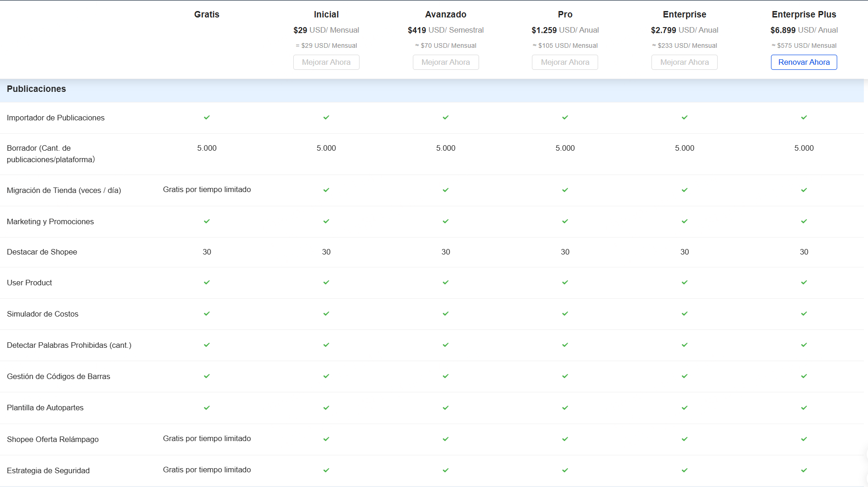Select Mejorar Ahora under the Pro plan
Screen dimensions: 868x487
click(x=565, y=62)
